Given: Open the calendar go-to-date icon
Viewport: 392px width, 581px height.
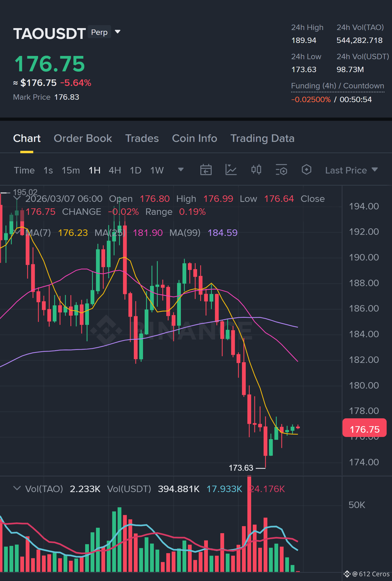Looking at the screenshot, I should point(206,170).
